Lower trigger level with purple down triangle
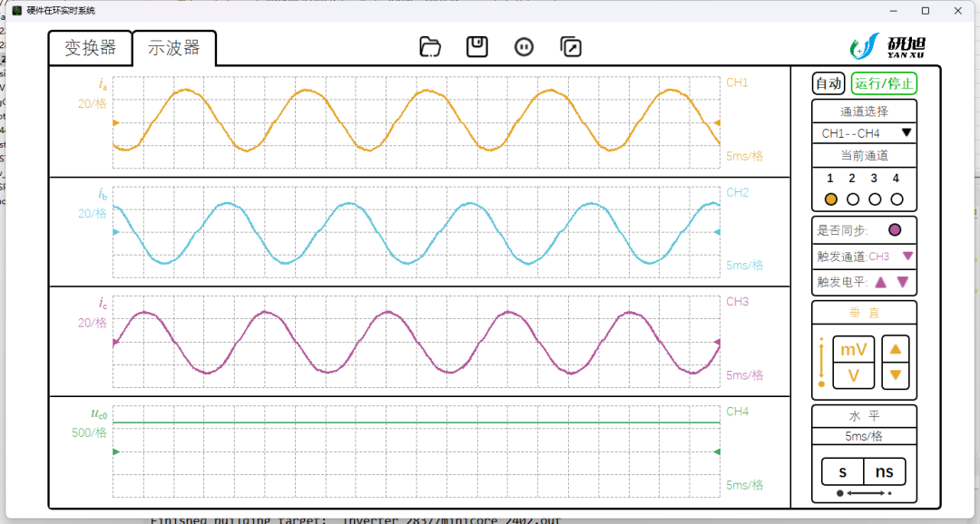980x524 pixels. click(x=903, y=282)
